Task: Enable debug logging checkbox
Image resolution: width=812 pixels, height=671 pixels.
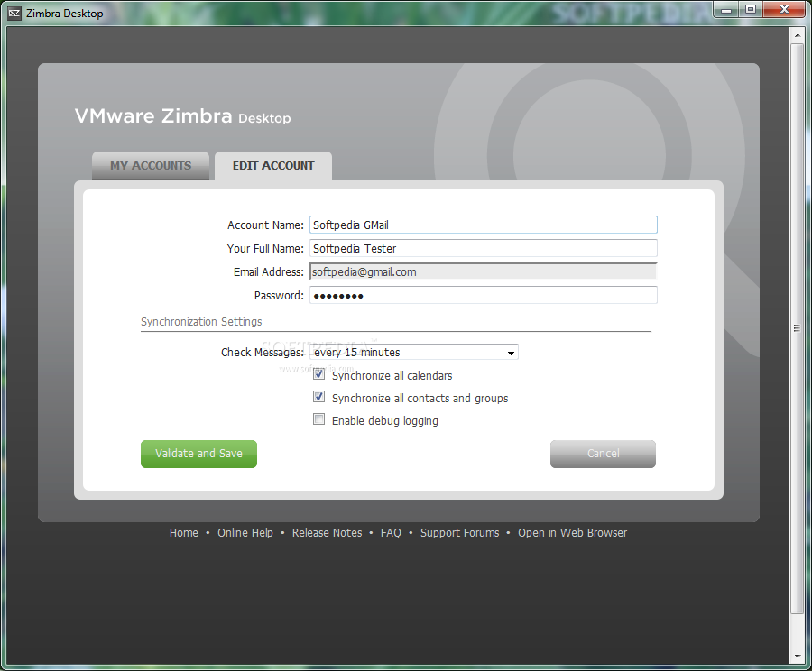Action: [319, 419]
